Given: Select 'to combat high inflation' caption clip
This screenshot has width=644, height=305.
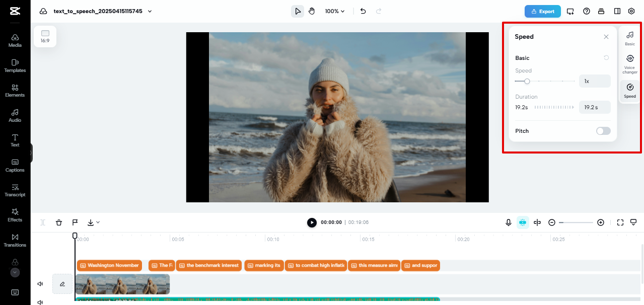Looking at the screenshot, I should point(316,265).
